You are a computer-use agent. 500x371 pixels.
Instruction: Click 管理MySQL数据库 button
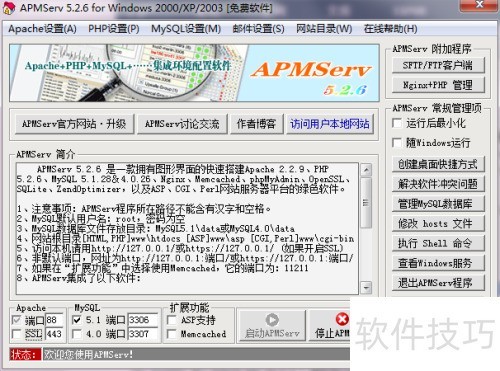tap(438, 204)
